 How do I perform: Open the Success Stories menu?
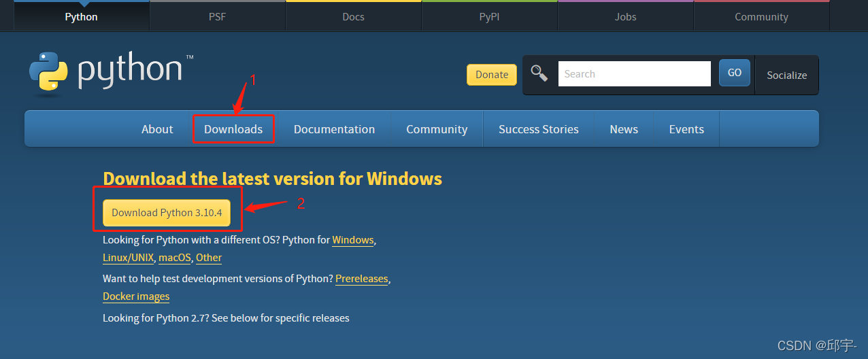pos(539,129)
